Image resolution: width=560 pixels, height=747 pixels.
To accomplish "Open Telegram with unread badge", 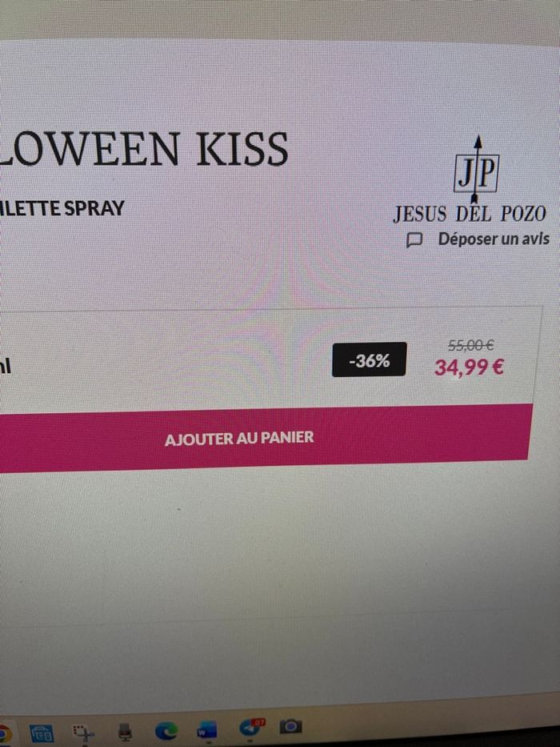I will click(251, 728).
